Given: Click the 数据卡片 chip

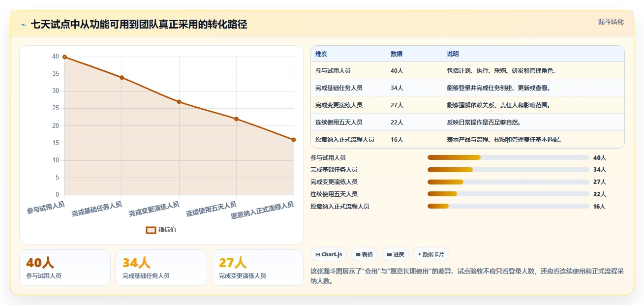Looking at the screenshot, I should point(431,254).
